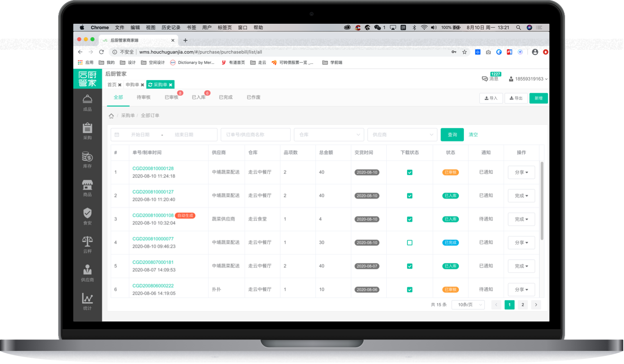Expand 分享 dropdown for CGD200810000128
624x364 pixels.
pos(521,173)
